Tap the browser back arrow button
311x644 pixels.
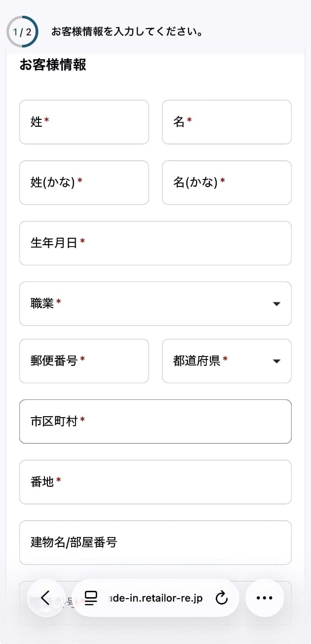tap(46, 598)
